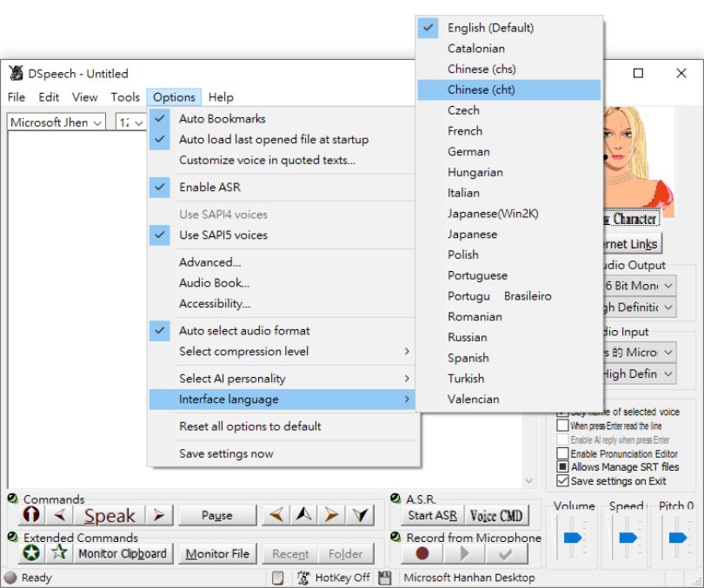
Task: Toggle Auto Bookmarks in Options menu
Action: [282, 118]
